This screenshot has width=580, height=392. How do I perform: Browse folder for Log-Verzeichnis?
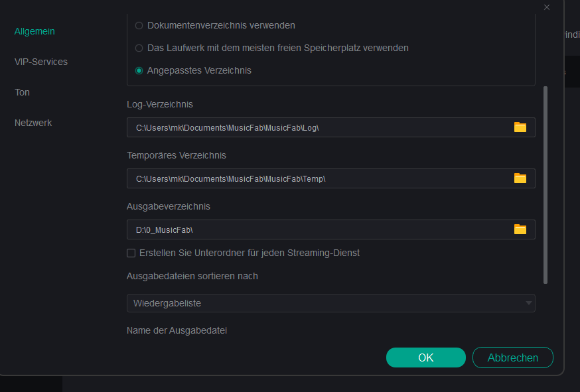coord(520,127)
